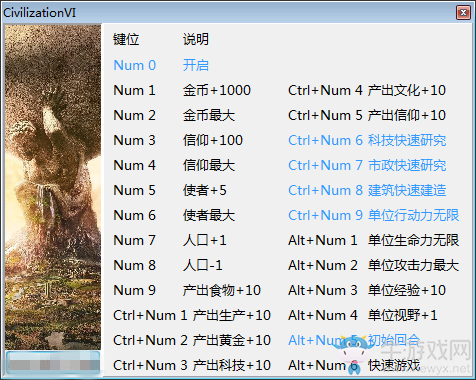This screenshot has height=380, width=476.
Task: Select the 金币最大 entry
Action: [x=209, y=115]
